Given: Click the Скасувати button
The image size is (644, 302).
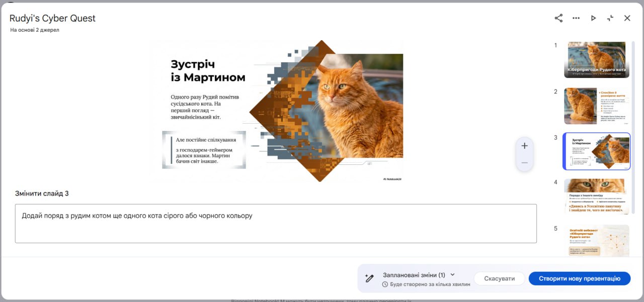Looking at the screenshot, I should pos(499,278).
